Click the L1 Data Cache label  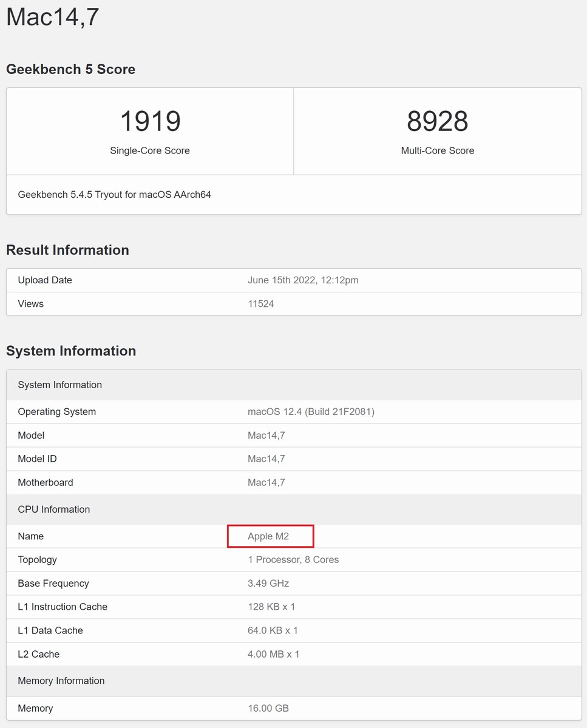50,631
